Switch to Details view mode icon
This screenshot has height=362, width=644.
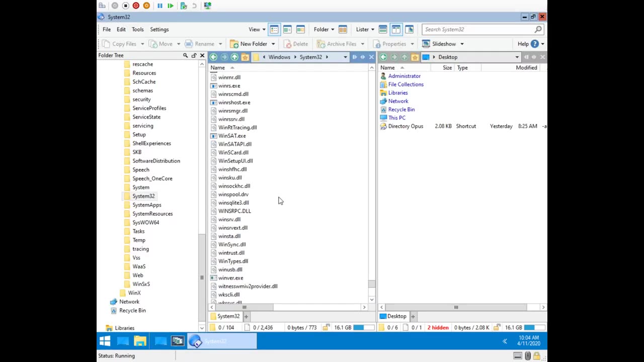[274, 29]
